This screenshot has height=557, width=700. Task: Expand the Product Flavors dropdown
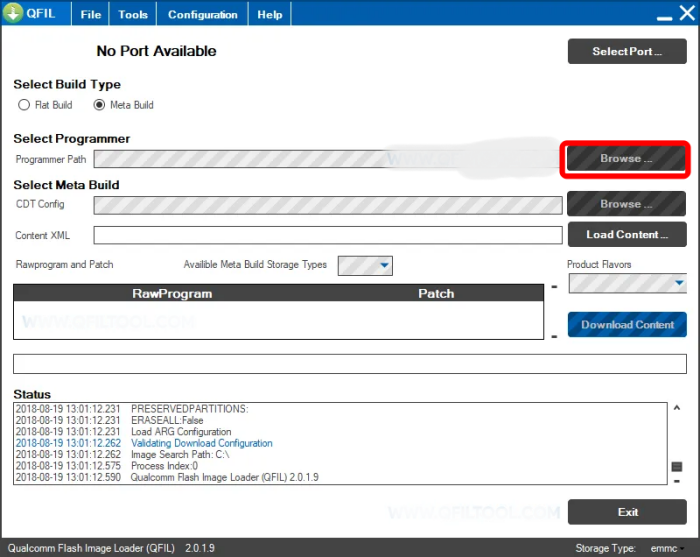[x=628, y=283]
